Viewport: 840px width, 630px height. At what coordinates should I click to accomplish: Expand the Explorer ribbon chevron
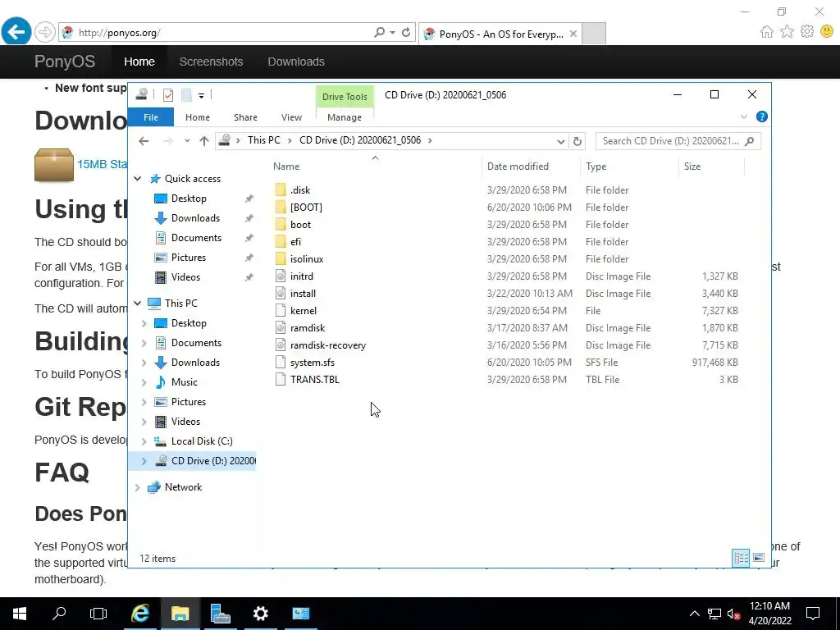[743, 116]
